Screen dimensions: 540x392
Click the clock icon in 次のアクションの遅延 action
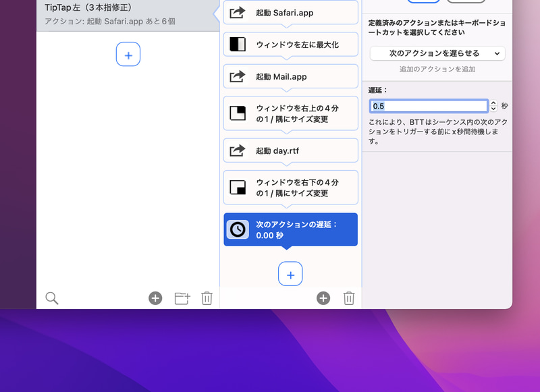pyautogui.click(x=238, y=229)
